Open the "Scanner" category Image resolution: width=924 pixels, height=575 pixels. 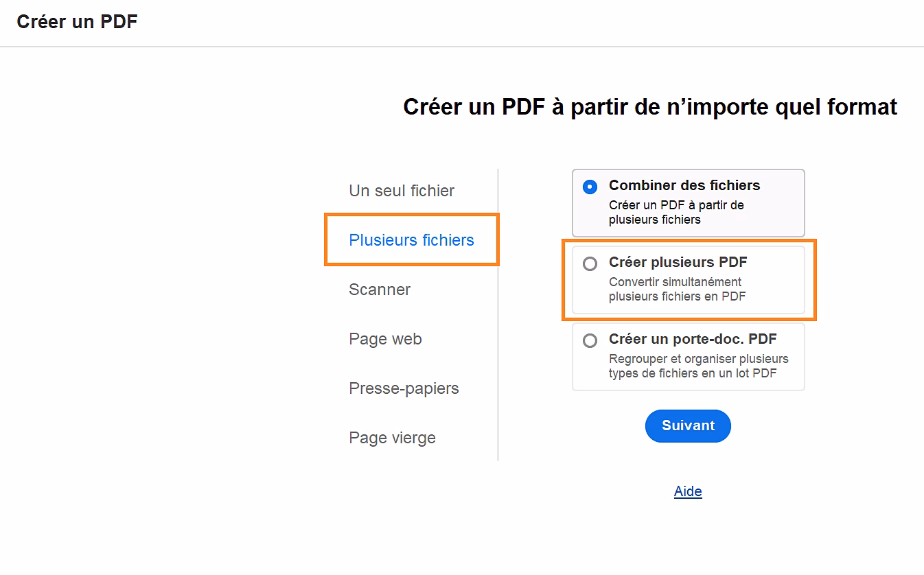(x=380, y=290)
